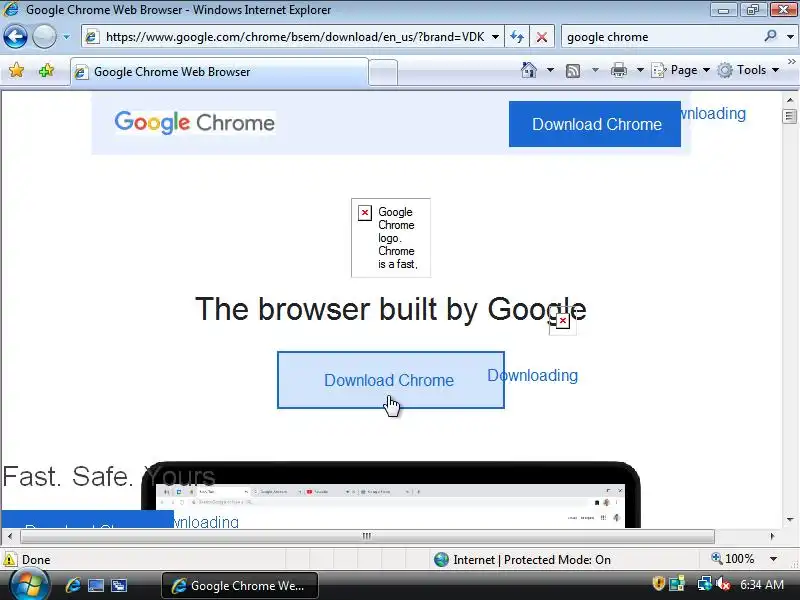This screenshot has width=800, height=600.
Task: Show more toolbar commands chevron
Action: click(791, 61)
